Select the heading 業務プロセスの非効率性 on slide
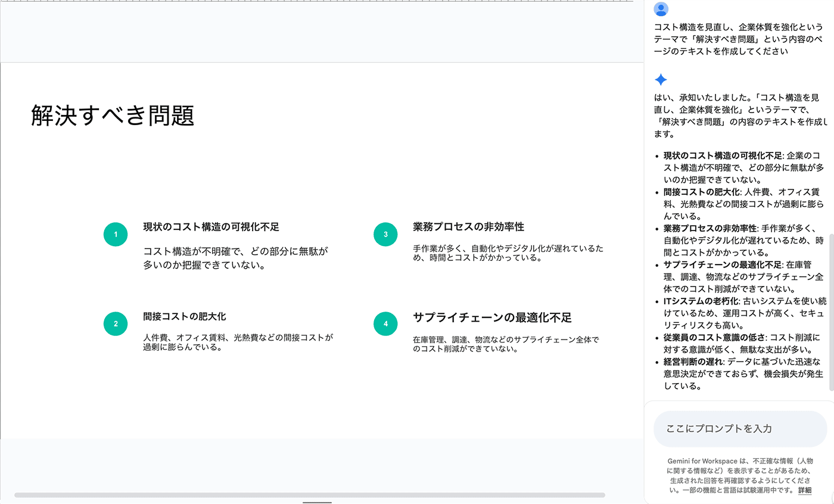This screenshot has width=834, height=504. tap(468, 227)
